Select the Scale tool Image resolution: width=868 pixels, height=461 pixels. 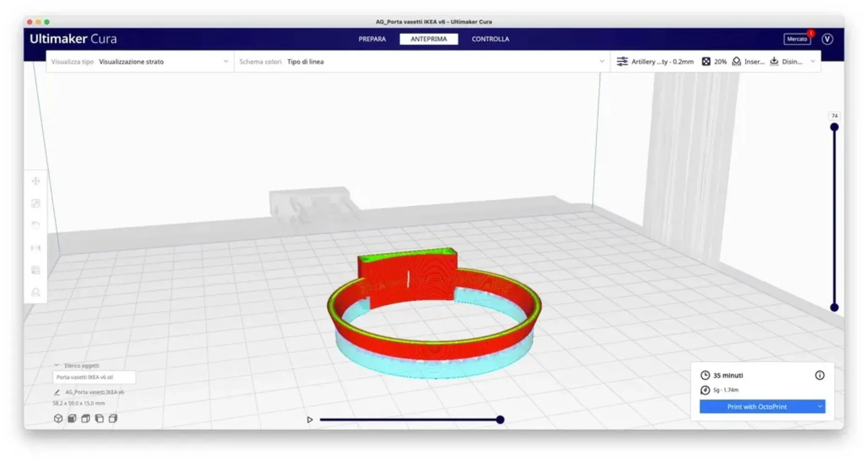point(36,203)
